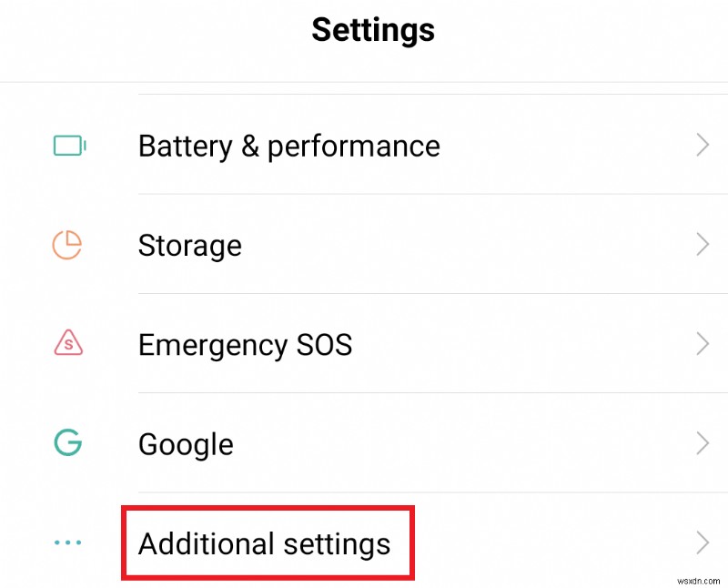Click the orange Storage pie chart icon
Viewport: 728px width, 588px height.
coord(68,244)
